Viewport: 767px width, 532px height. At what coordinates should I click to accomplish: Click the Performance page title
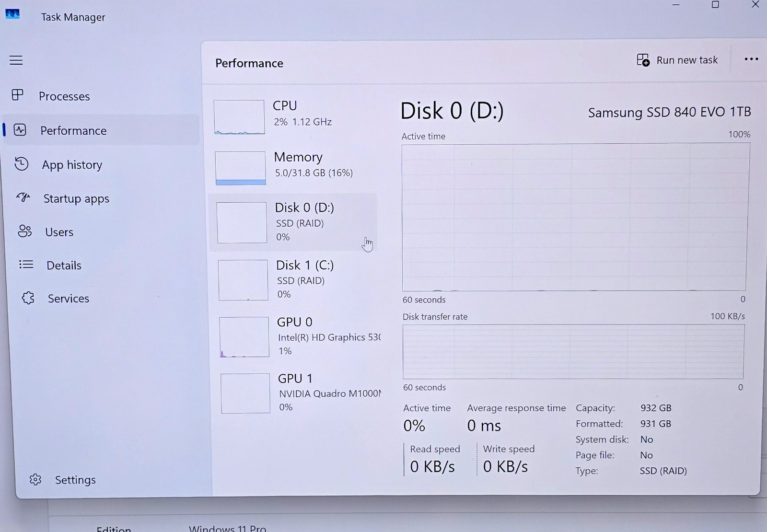[249, 63]
